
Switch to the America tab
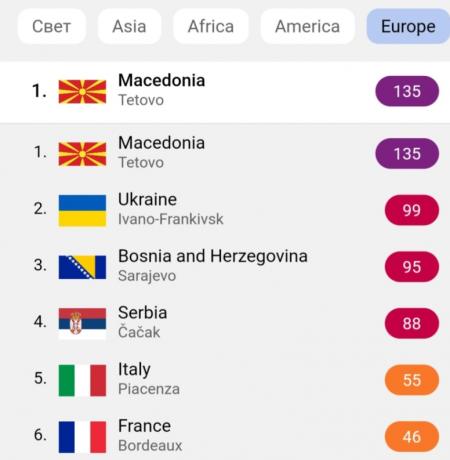point(307,26)
